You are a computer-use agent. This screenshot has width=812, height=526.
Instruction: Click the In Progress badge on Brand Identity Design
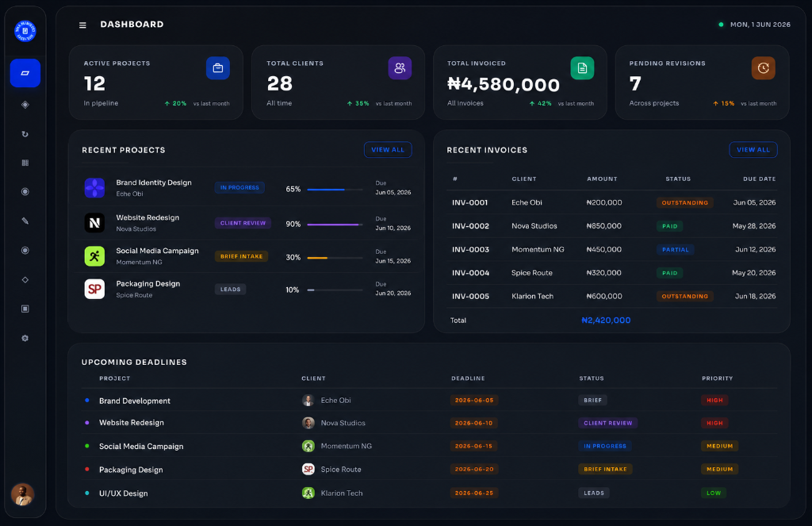click(239, 187)
